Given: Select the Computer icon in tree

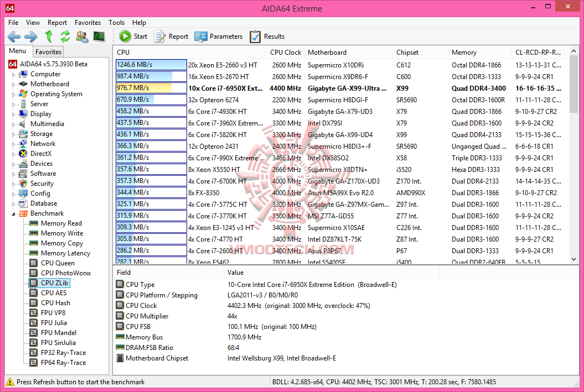Looking at the screenshot, I should click(23, 74).
